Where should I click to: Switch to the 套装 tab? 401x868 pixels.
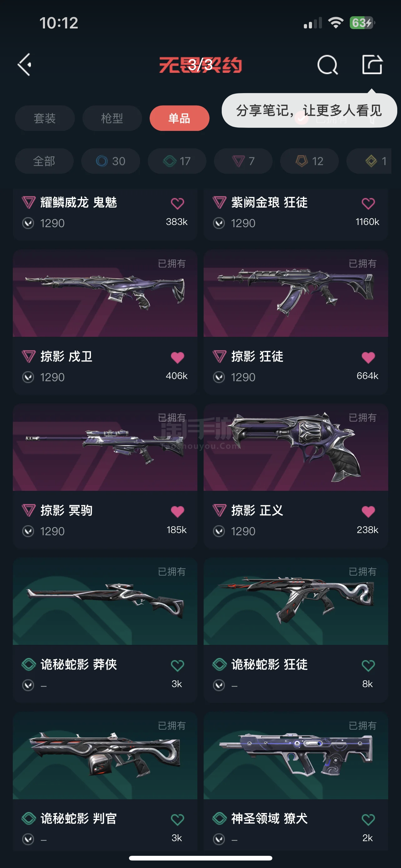pos(45,118)
